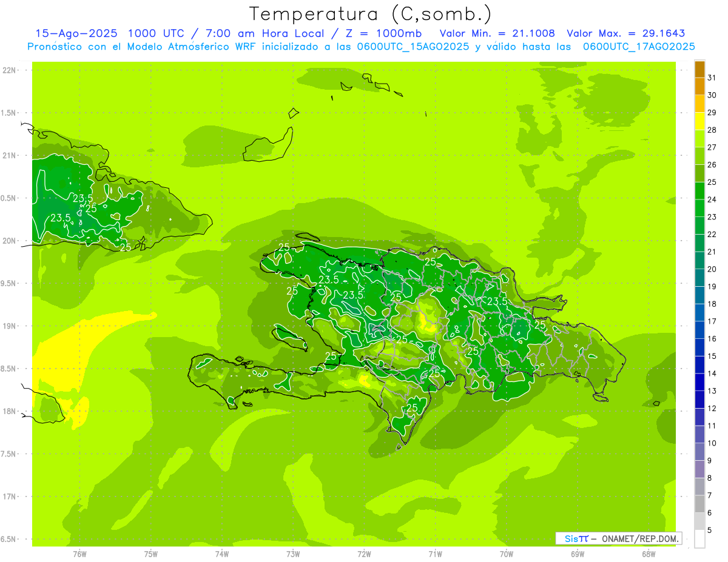
Task: Click the '0.5N' latitude axis label
Action: point(9,198)
